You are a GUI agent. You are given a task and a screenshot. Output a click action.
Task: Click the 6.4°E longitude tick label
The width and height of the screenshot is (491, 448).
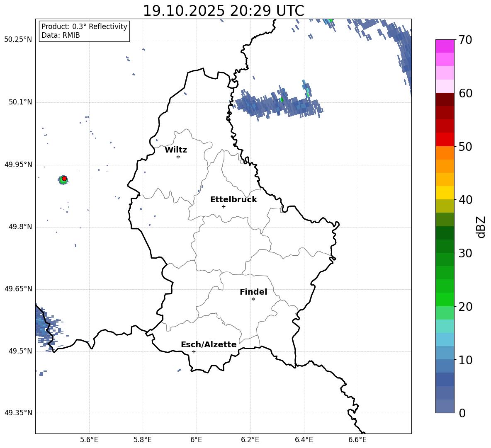304,440
